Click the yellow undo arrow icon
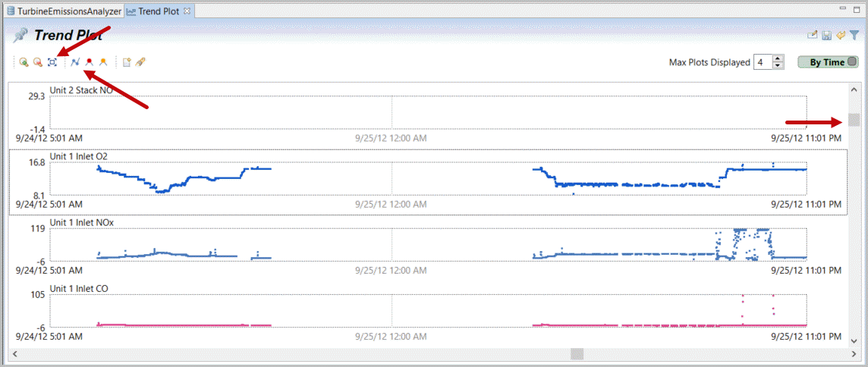This screenshot has width=868, height=367. tap(841, 35)
